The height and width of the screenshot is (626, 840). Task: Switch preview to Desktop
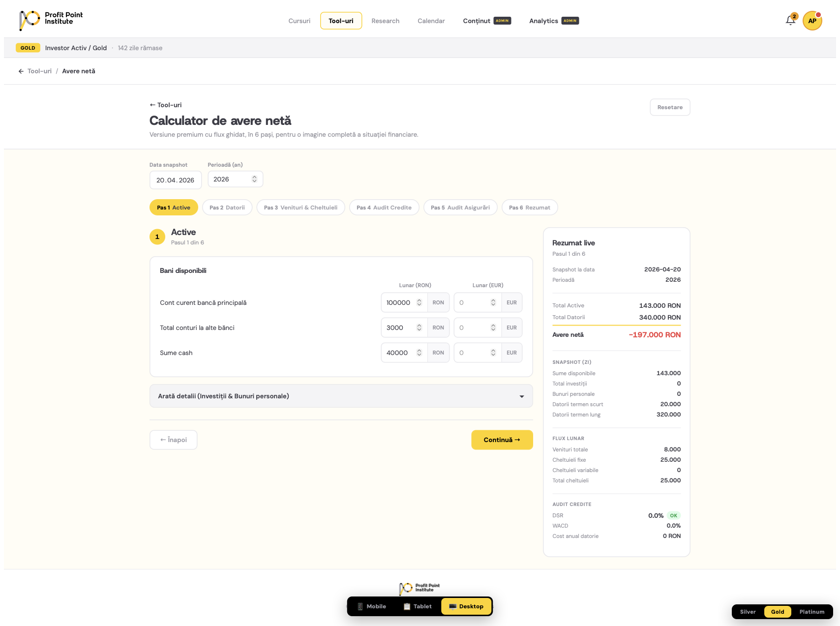(x=466, y=606)
